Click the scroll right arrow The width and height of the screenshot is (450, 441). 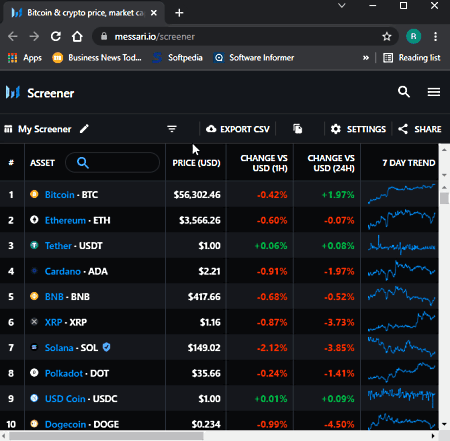(x=433, y=436)
